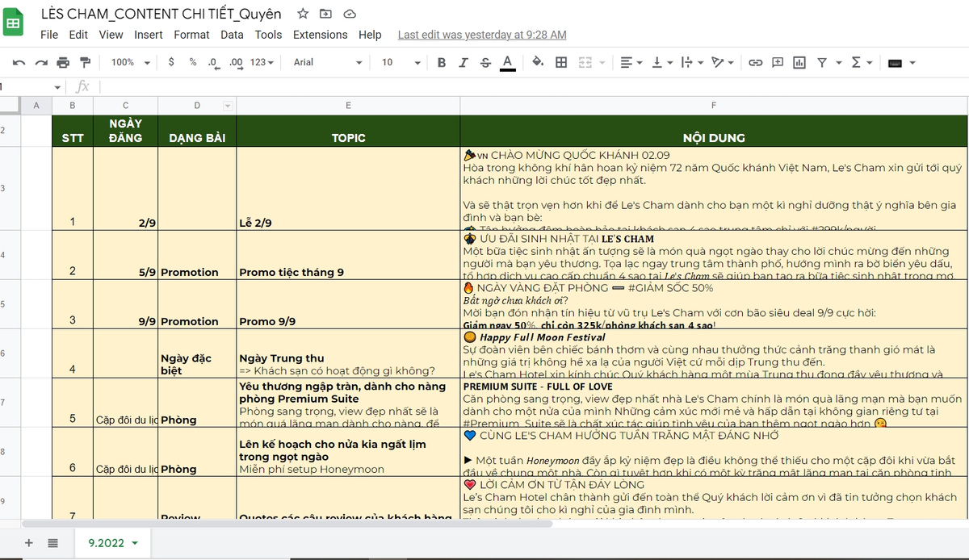Insert a chart
This screenshot has height=560, width=969.
(799, 62)
